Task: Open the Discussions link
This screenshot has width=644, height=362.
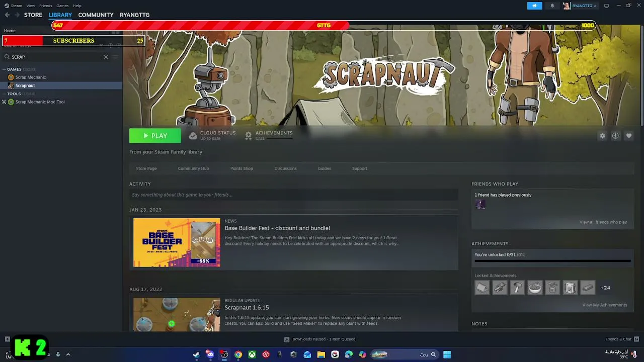Action: (285, 168)
